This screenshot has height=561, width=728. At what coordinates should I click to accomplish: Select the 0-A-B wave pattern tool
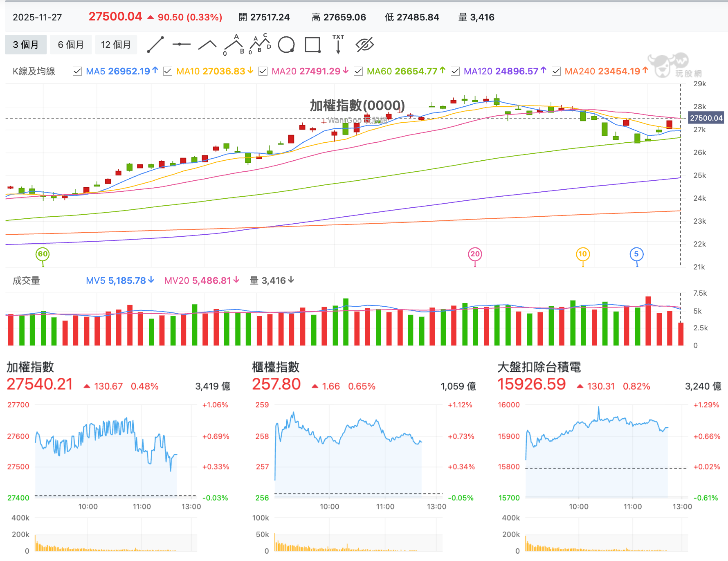(x=234, y=45)
